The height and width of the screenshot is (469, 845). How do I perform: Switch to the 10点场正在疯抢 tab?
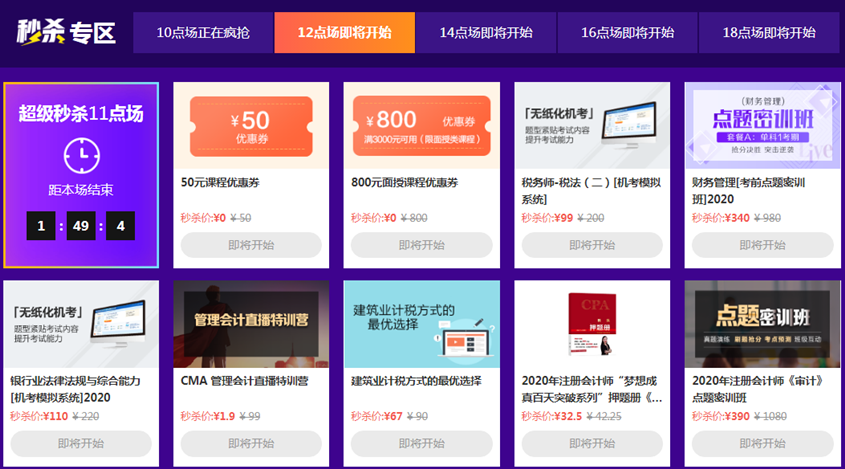(203, 32)
